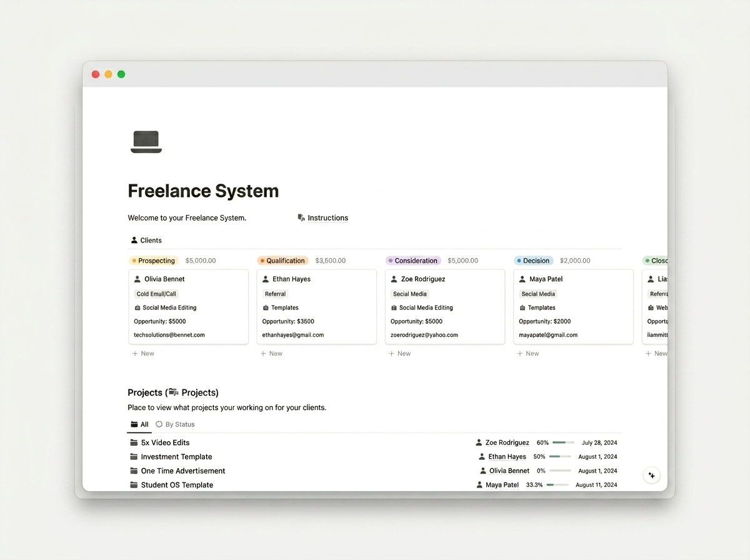Click the July 28, 2024 date

point(599,442)
